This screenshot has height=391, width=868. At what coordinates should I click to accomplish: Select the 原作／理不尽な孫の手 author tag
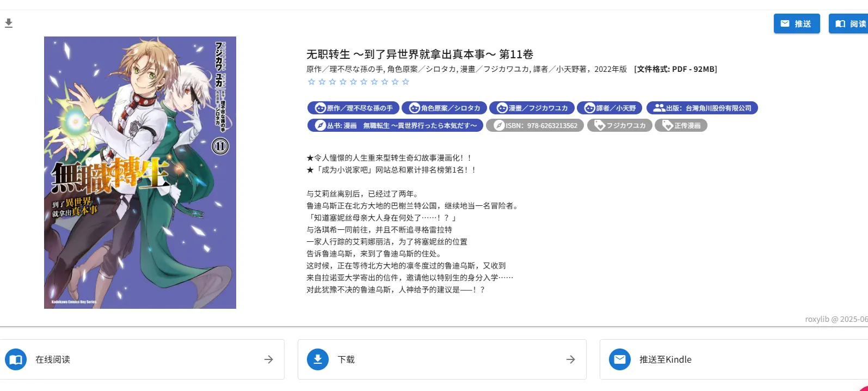[353, 108]
